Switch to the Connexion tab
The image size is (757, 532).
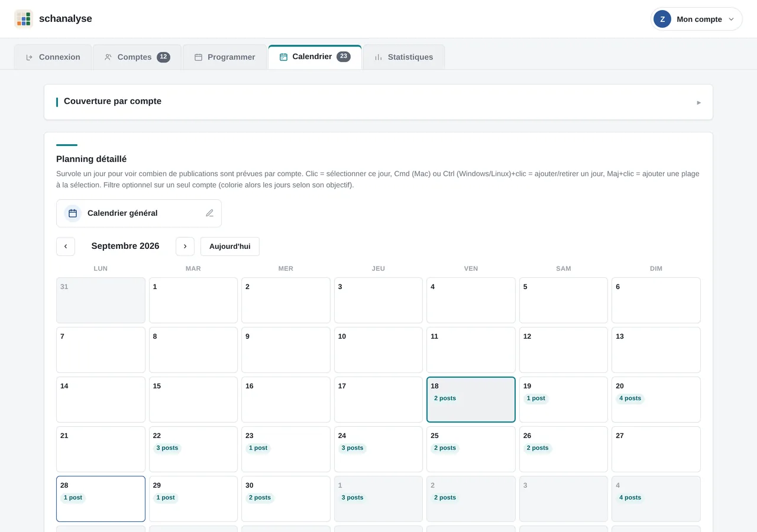[53, 57]
